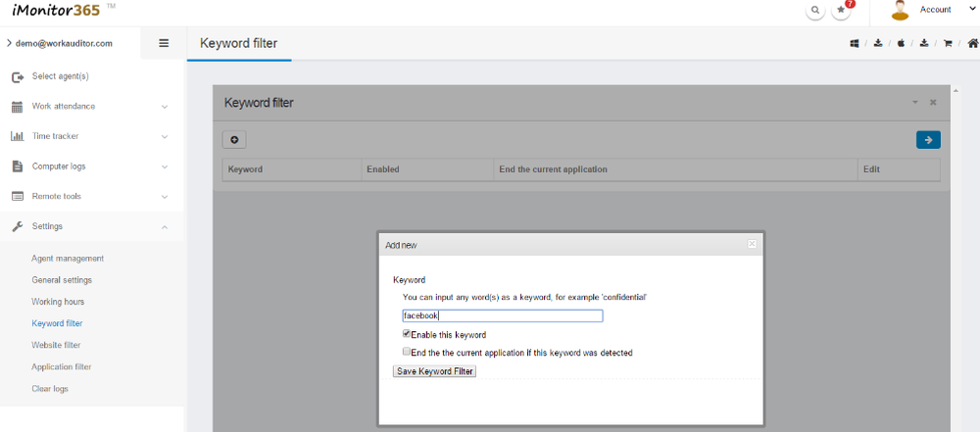This screenshot has width=980, height=432.
Task: Click the Work attendance calendar icon
Action: tap(18, 107)
